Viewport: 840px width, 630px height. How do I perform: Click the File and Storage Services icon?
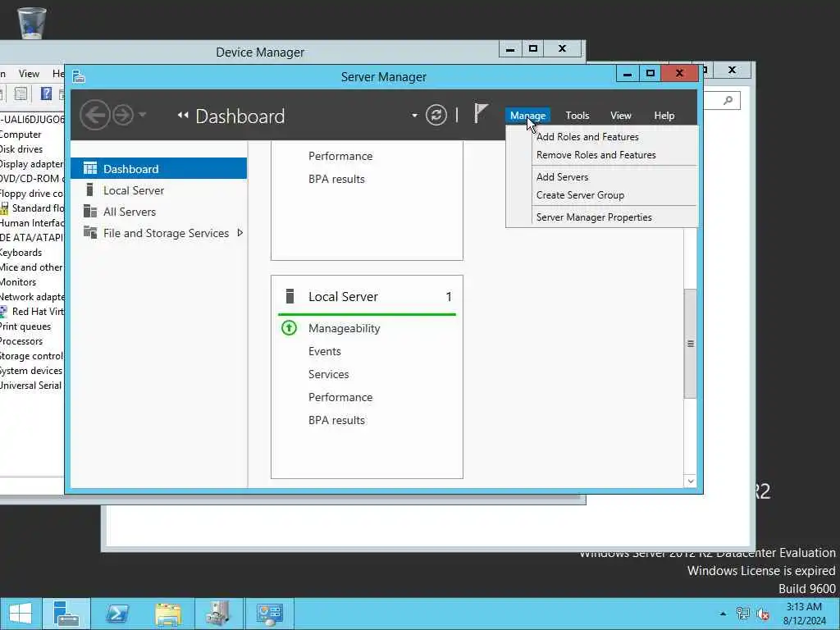click(x=90, y=232)
